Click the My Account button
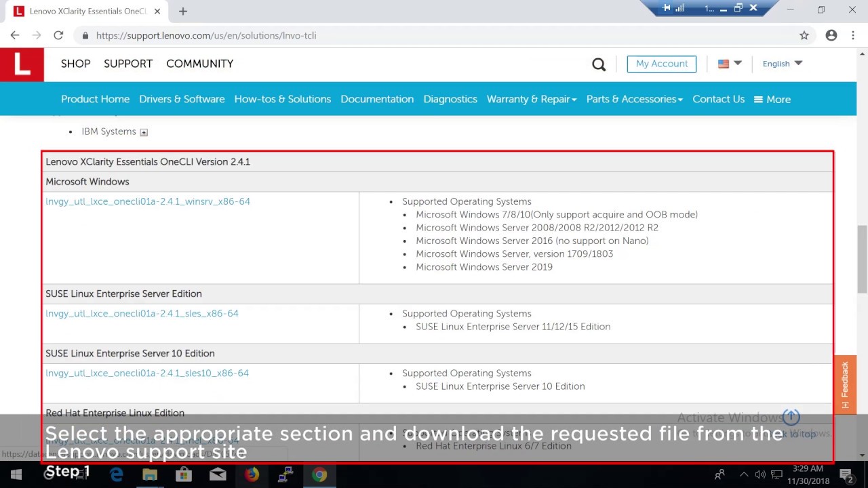Viewport: 868px width, 488px height. click(x=662, y=64)
